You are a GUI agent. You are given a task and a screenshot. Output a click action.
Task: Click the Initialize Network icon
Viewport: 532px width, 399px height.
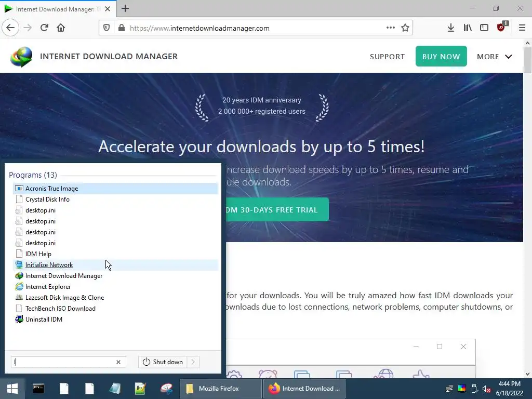[19, 264]
